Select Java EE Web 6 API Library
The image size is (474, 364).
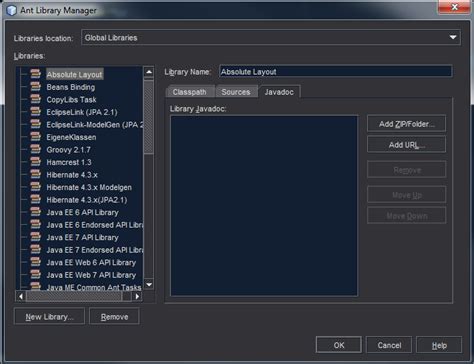pyautogui.click(x=91, y=263)
